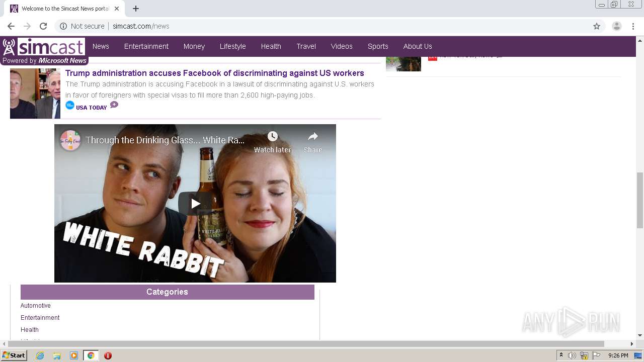Share the video via Share arrow
This screenshot has width=644, height=362.
(x=313, y=136)
